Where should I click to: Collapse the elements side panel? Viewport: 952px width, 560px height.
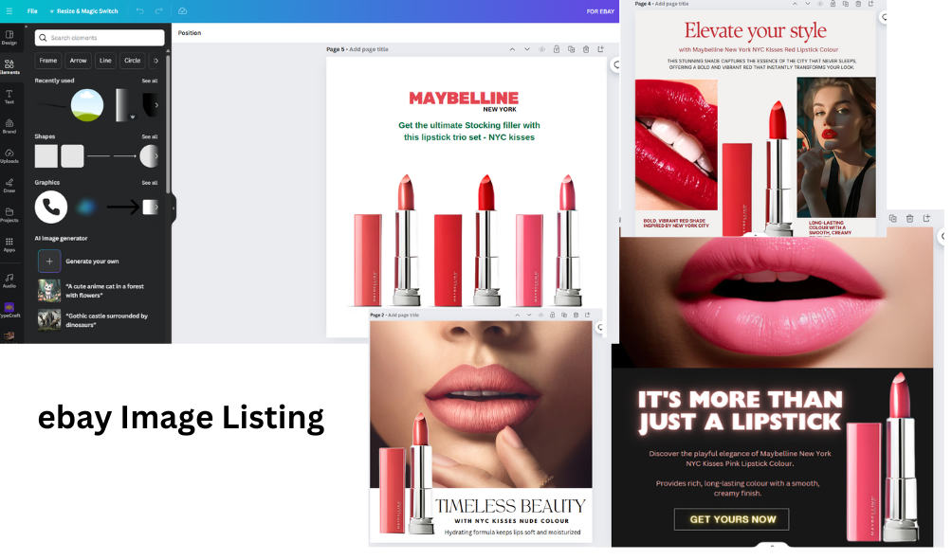pos(174,208)
